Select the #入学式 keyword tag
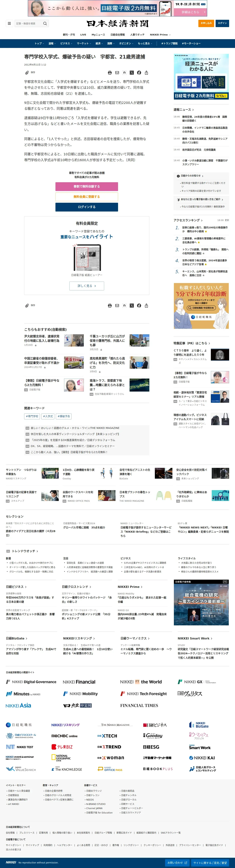This screenshot has width=235, height=868. (x=48, y=416)
